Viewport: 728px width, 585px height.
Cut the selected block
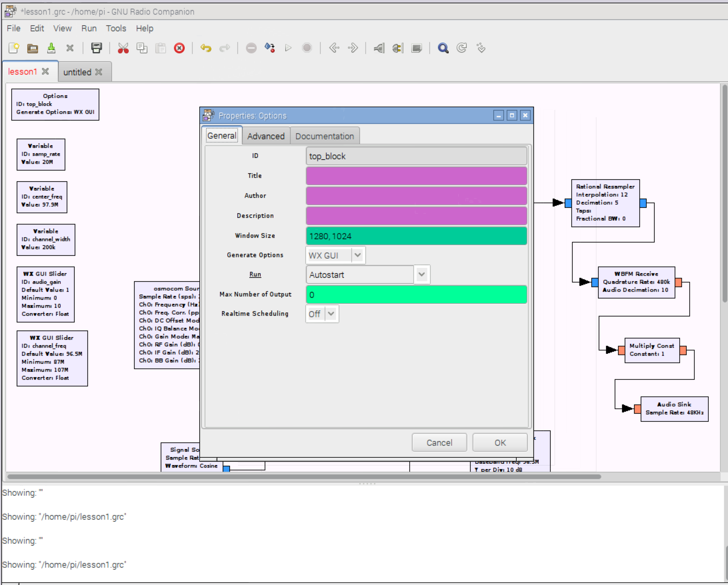pos(124,48)
